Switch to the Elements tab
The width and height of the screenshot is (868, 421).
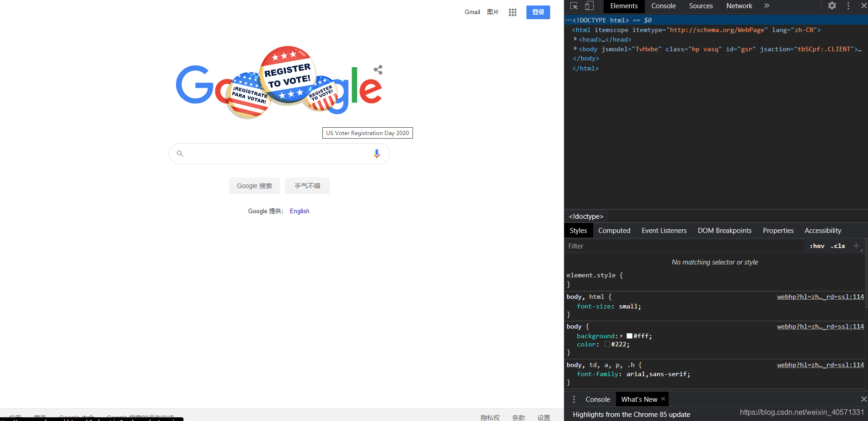[x=624, y=6]
